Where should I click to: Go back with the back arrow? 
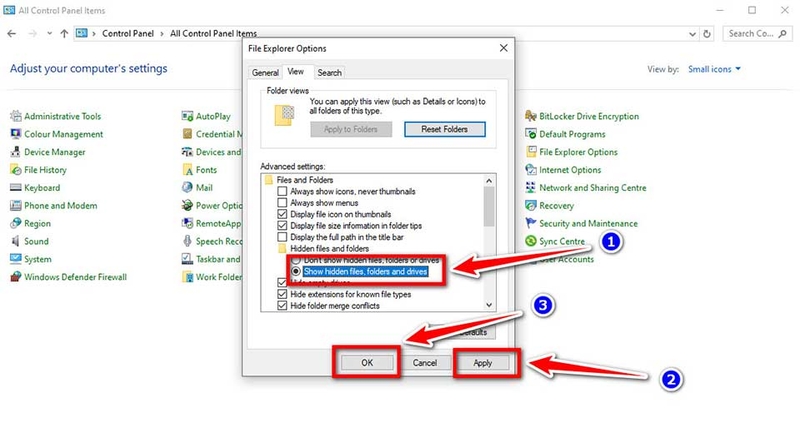pos(12,34)
